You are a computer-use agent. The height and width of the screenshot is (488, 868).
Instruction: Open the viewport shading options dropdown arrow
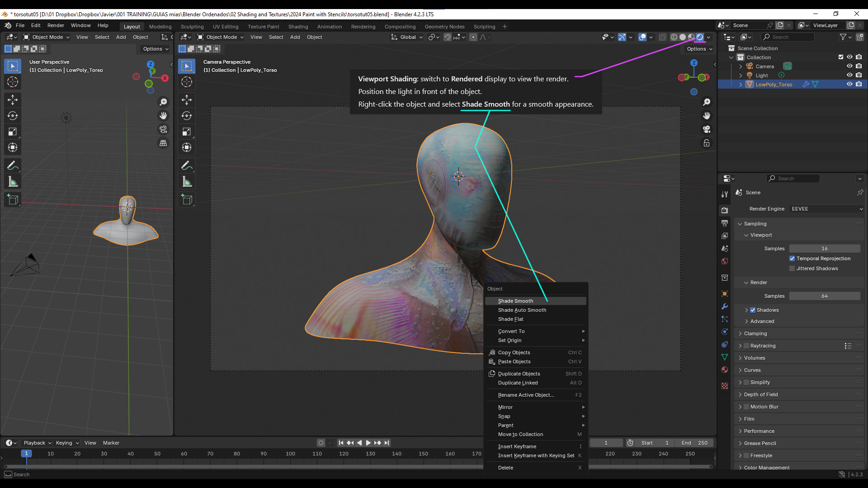(708, 37)
